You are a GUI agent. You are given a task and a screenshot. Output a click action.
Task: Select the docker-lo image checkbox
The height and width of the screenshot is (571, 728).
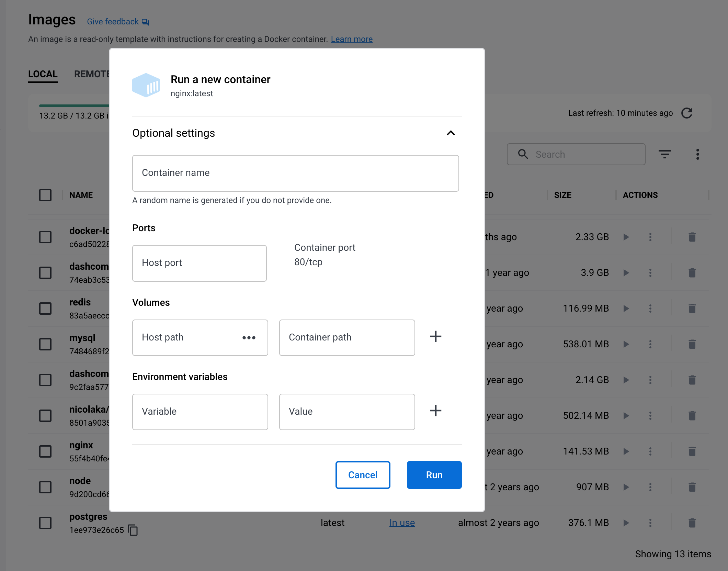tap(45, 237)
